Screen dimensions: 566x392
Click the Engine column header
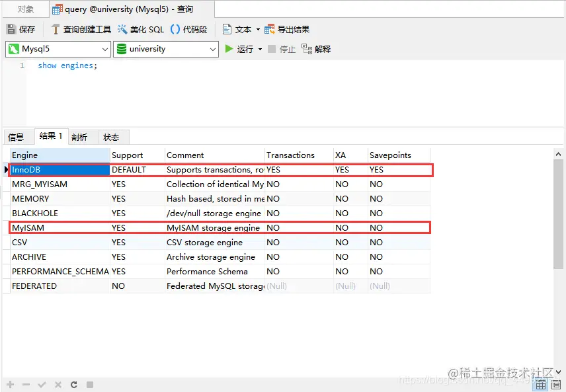[x=60, y=155]
